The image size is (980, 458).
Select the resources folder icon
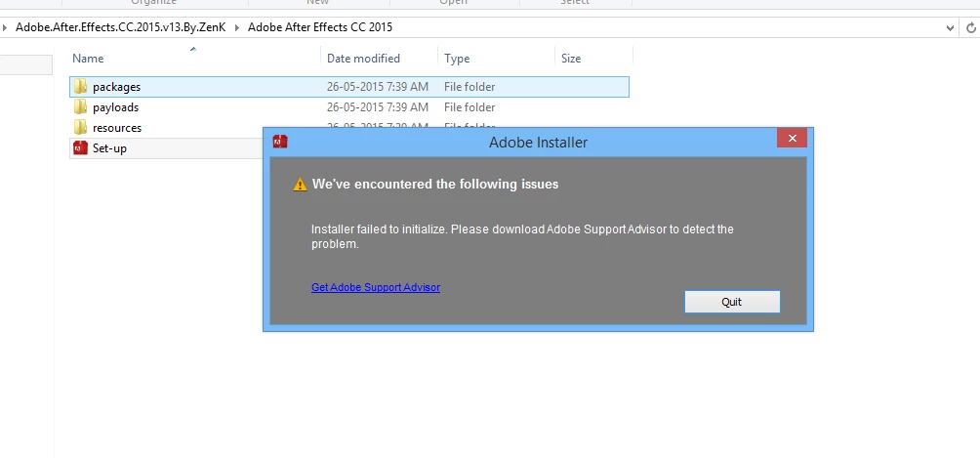(80, 128)
